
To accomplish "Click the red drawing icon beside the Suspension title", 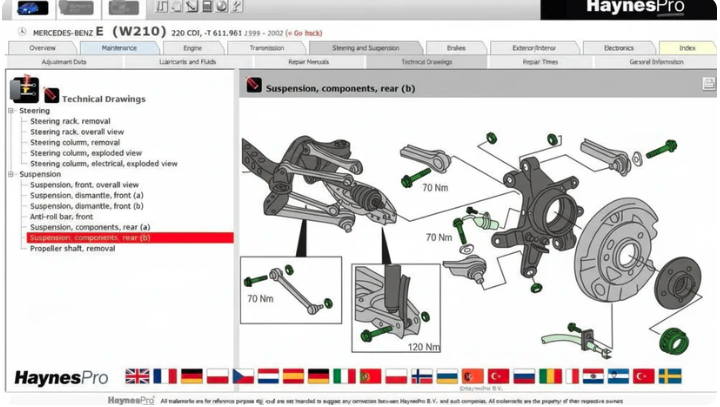I will pyautogui.click(x=254, y=85).
